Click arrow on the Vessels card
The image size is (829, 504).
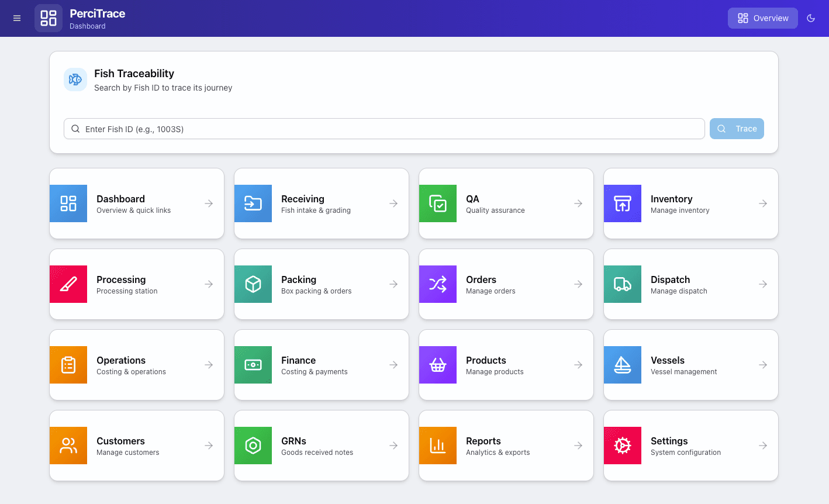pyautogui.click(x=763, y=365)
